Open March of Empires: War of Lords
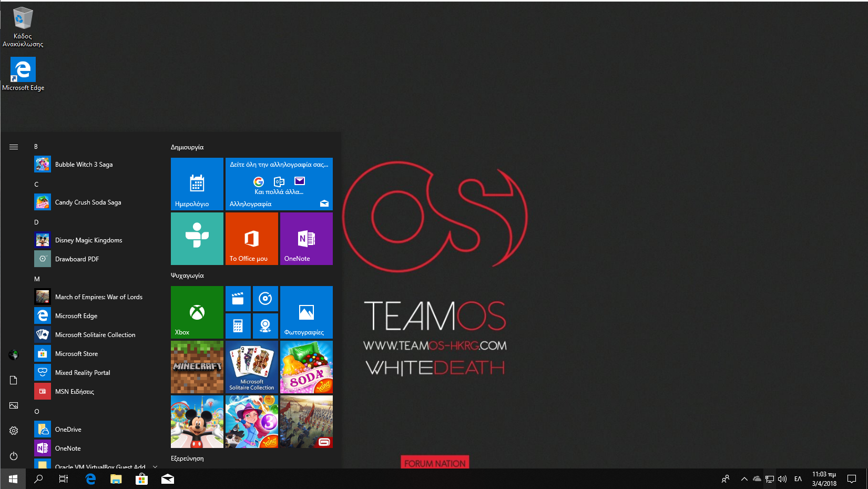The image size is (868, 489). (95, 297)
